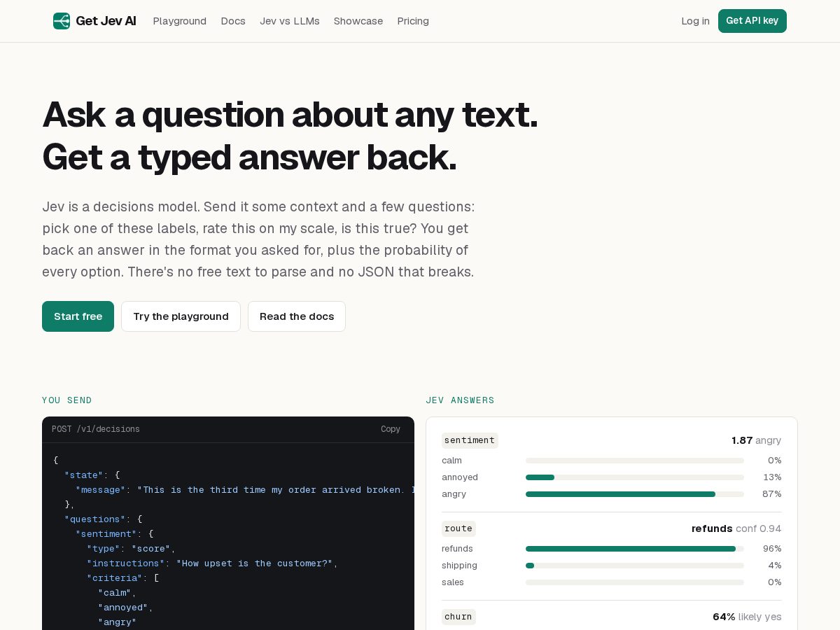The width and height of the screenshot is (840, 630).
Task: Click the 87% value for angry
Action: click(x=771, y=494)
